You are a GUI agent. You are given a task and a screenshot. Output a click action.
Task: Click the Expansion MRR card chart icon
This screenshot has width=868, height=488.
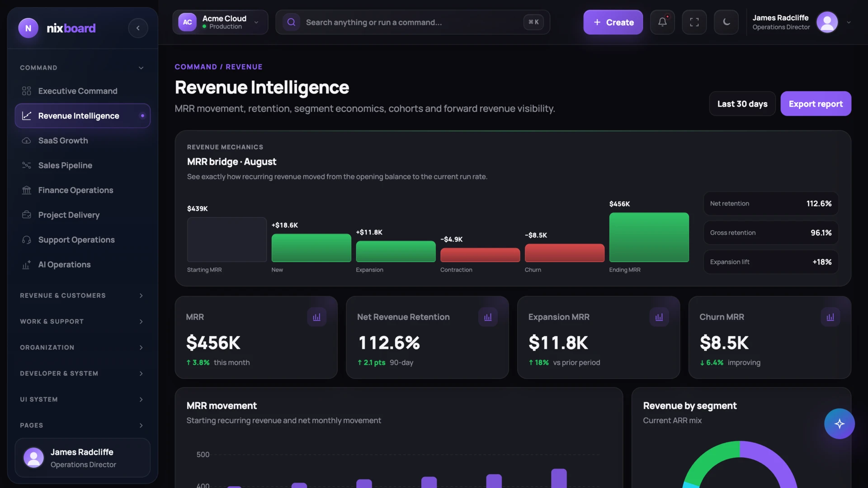coord(659,317)
